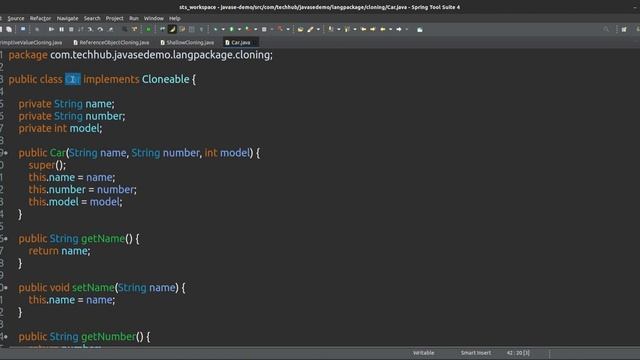Collapse the Car constructor fold marker
The height and width of the screenshot is (360, 640).
5,153
